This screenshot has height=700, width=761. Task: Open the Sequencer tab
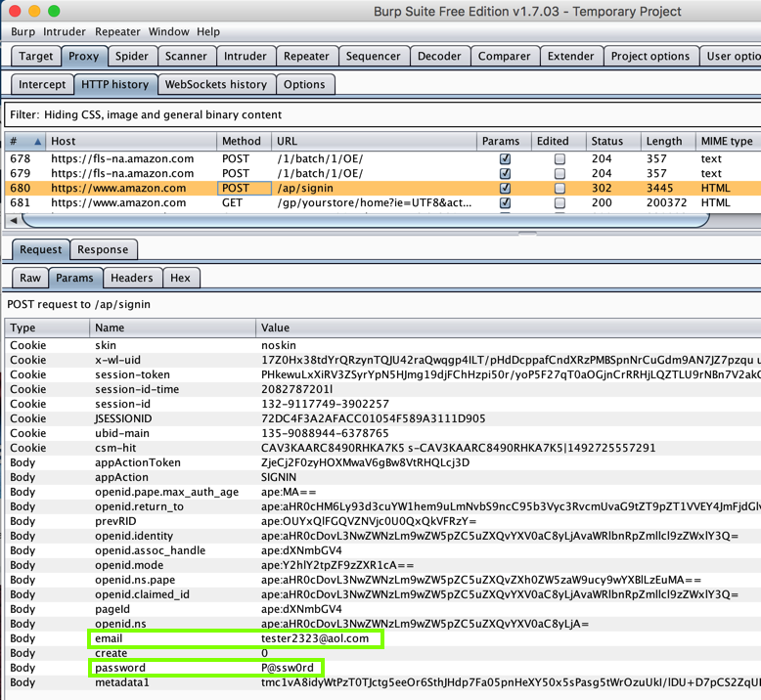[374, 57]
